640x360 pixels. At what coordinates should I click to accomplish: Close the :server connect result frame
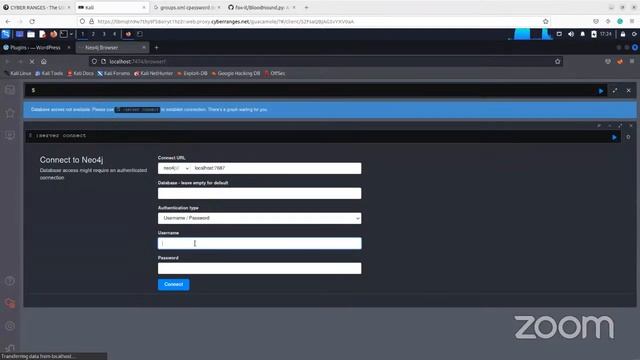[631, 126]
